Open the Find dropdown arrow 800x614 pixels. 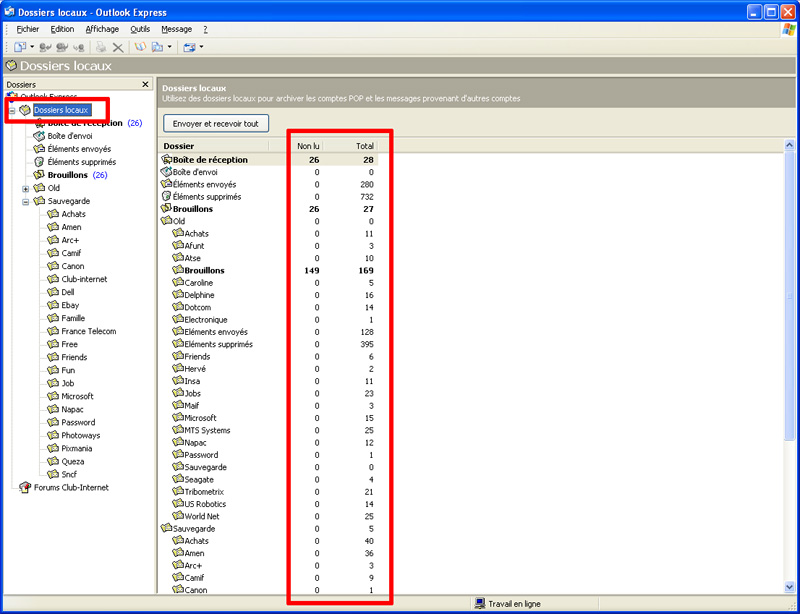169,47
